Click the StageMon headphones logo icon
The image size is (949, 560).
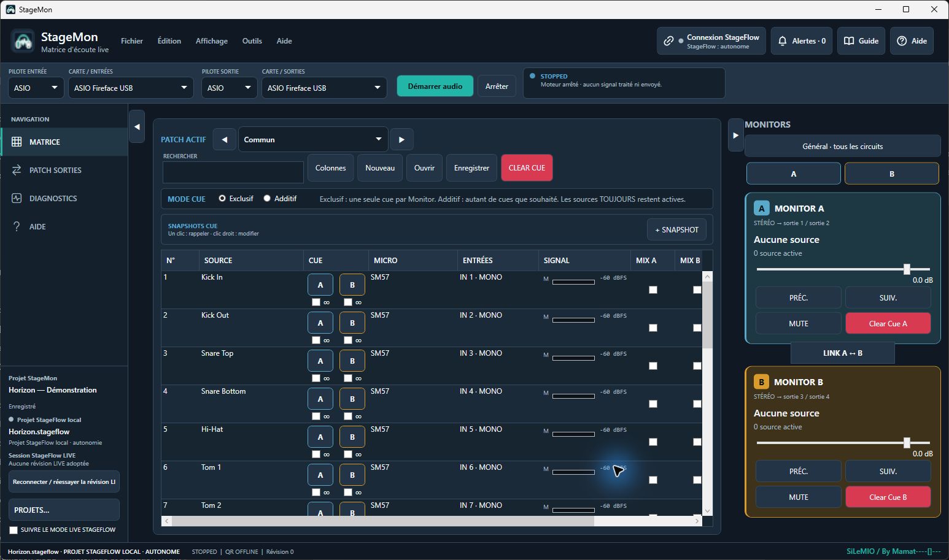click(x=23, y=41)
